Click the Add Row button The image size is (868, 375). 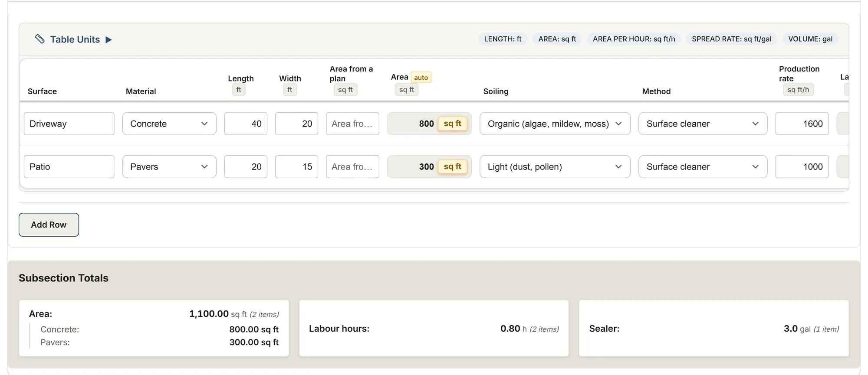click(49, 225)
